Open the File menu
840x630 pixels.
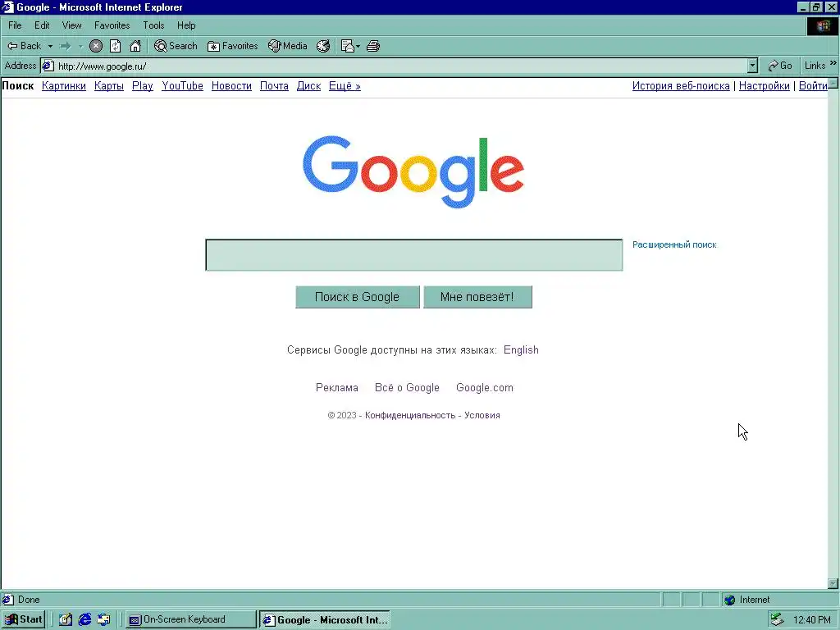point(15,25)
